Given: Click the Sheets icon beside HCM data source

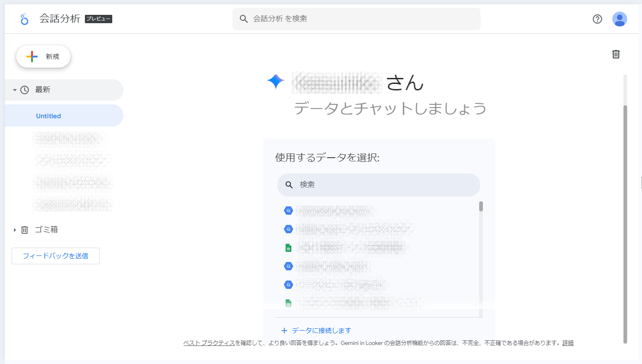Looking at the screenshot, I should (288, 248).
